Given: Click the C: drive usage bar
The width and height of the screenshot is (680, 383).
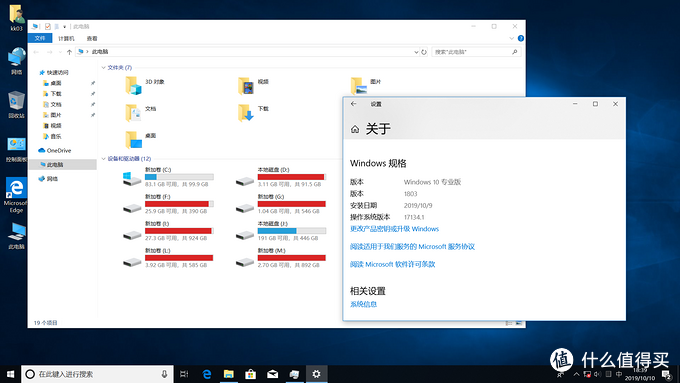Looking at the screenshot, I should 179,177.
